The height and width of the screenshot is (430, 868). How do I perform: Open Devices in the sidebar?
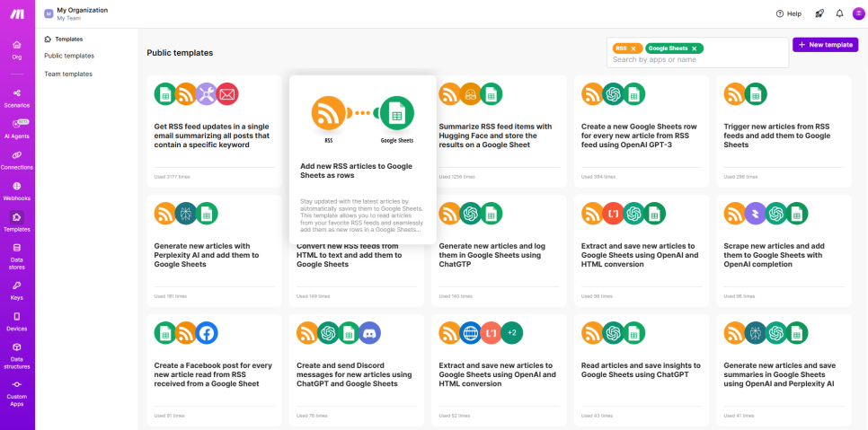tap(17, 321)
